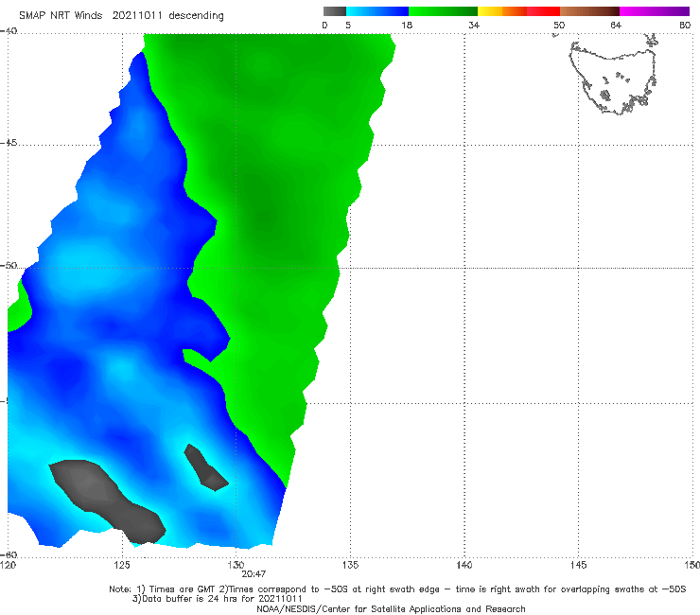Click the NOAA/NESDIS credit line

(x=391, y=608)
